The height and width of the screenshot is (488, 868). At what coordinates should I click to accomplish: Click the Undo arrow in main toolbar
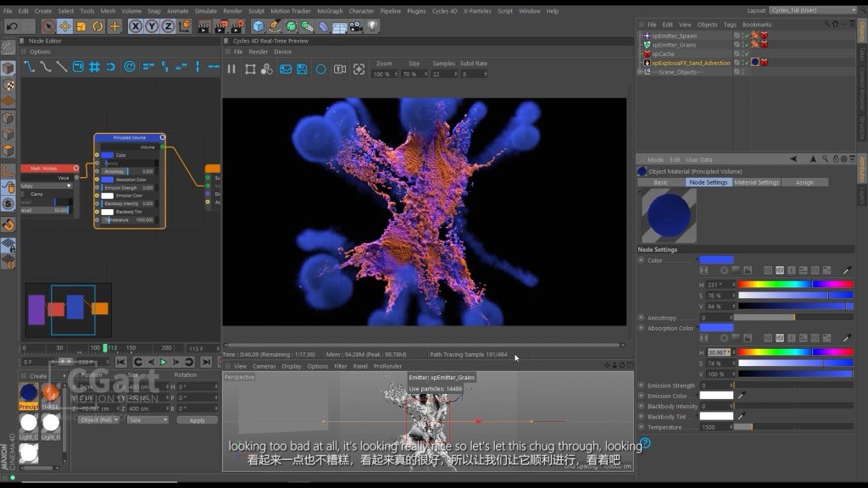coord(12,26)
